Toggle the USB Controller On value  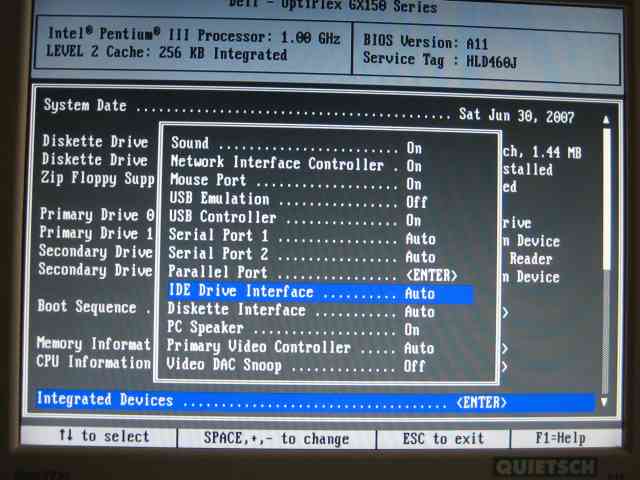[413, 221]
